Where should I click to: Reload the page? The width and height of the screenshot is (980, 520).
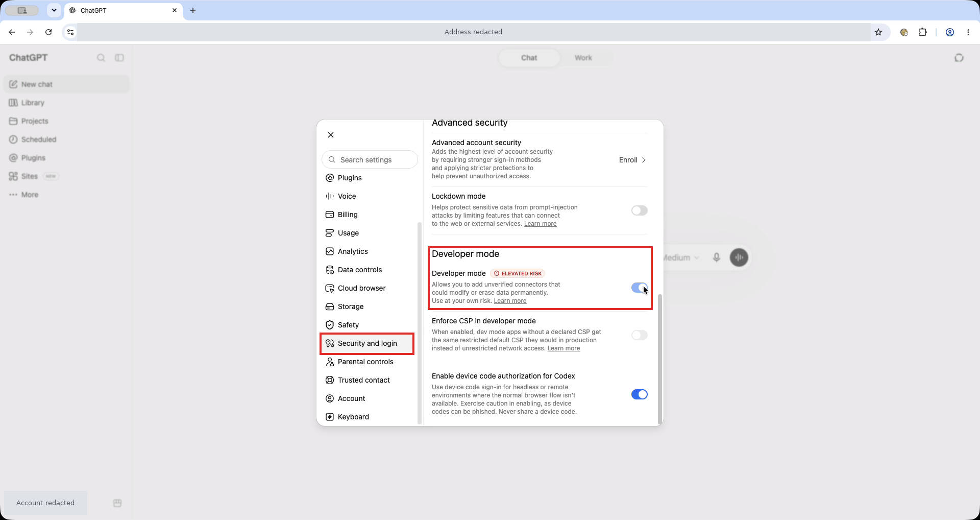coord(48,32)
